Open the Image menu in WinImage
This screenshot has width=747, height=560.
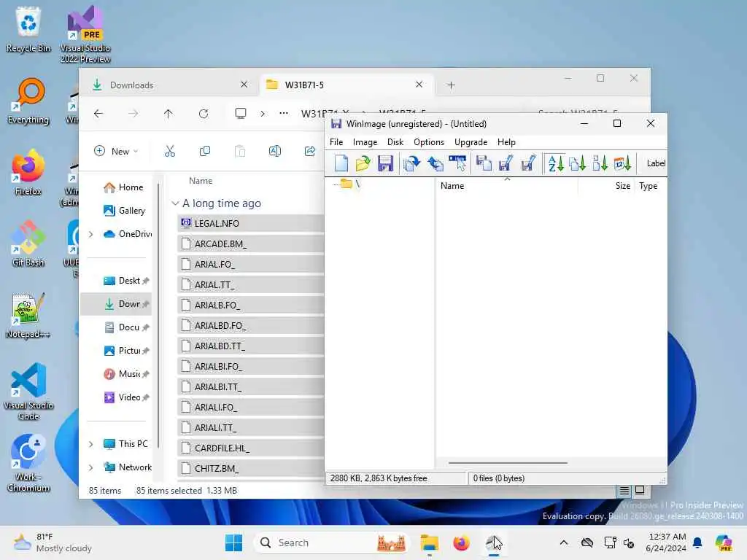[x=365, y=142]
